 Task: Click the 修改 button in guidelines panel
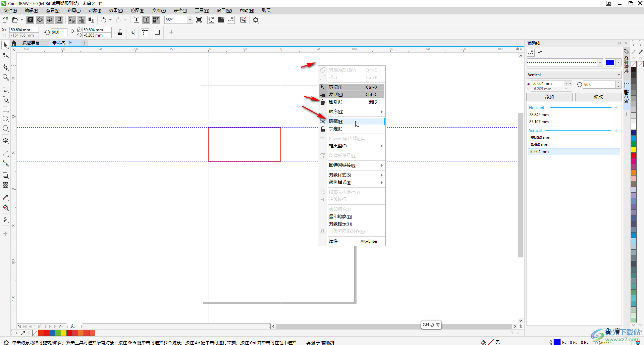(x=598, y=97)
